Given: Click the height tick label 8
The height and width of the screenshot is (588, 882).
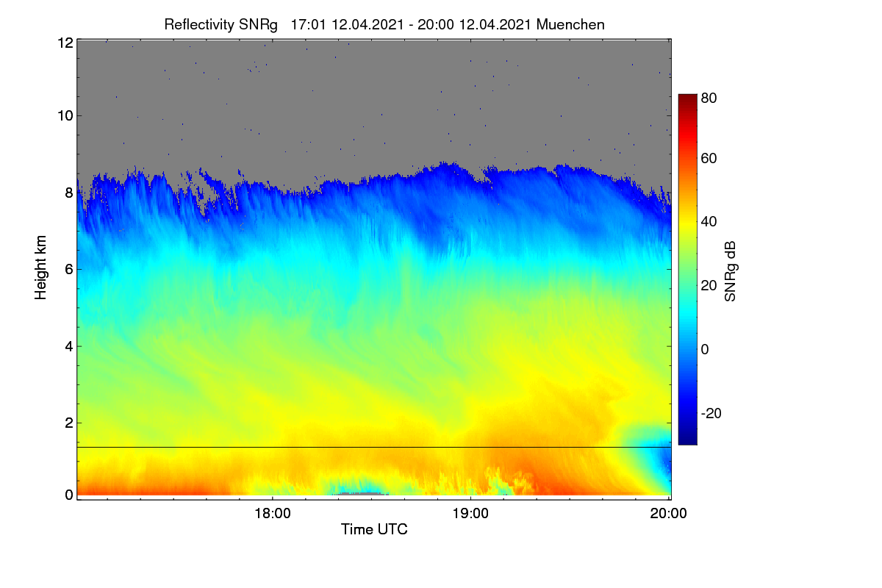Looking at the screenshot, I should [x=69, y=193].
